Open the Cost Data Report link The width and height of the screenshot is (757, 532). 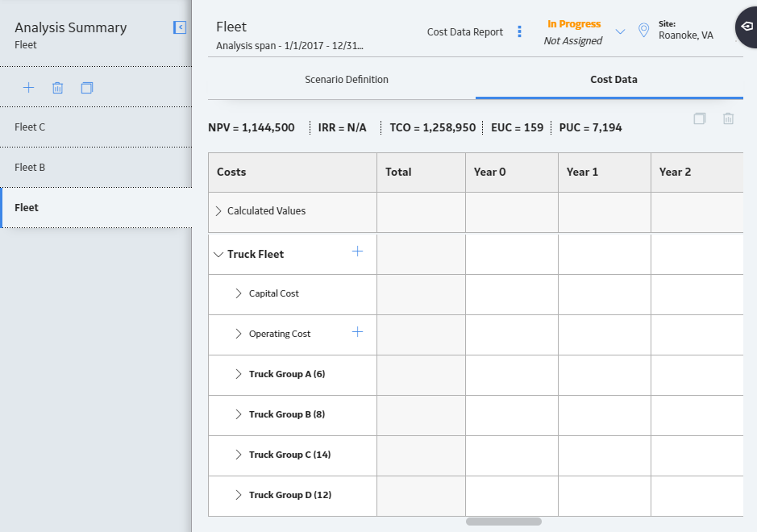465,32
